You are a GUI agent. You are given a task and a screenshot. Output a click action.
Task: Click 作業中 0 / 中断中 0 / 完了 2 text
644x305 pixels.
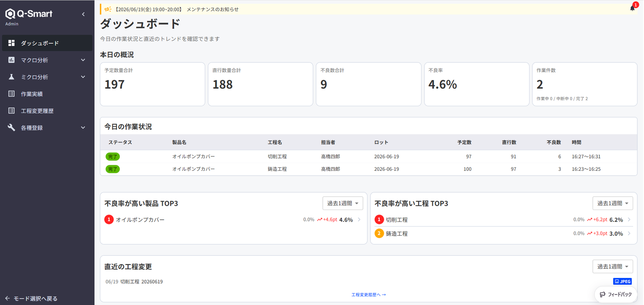562,99
